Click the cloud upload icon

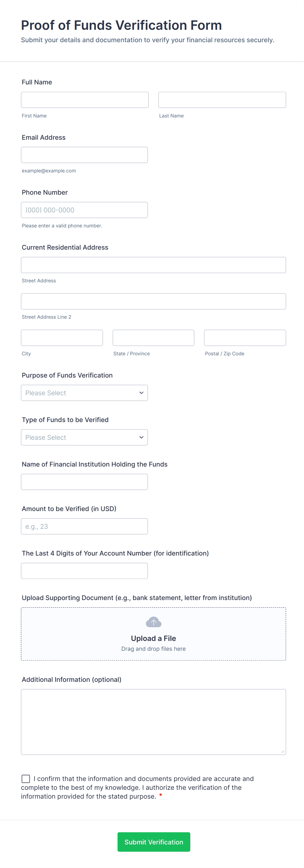[154, 622]
